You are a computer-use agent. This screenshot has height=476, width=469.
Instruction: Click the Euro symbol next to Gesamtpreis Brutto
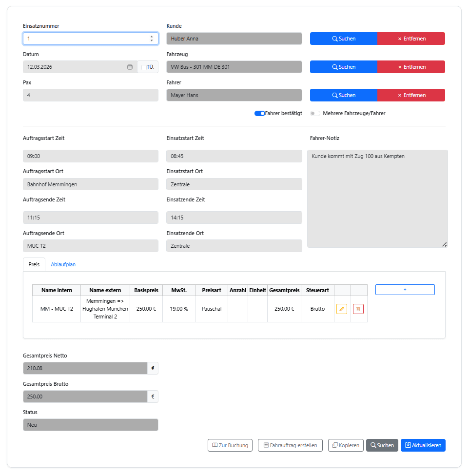pos(153,397)
